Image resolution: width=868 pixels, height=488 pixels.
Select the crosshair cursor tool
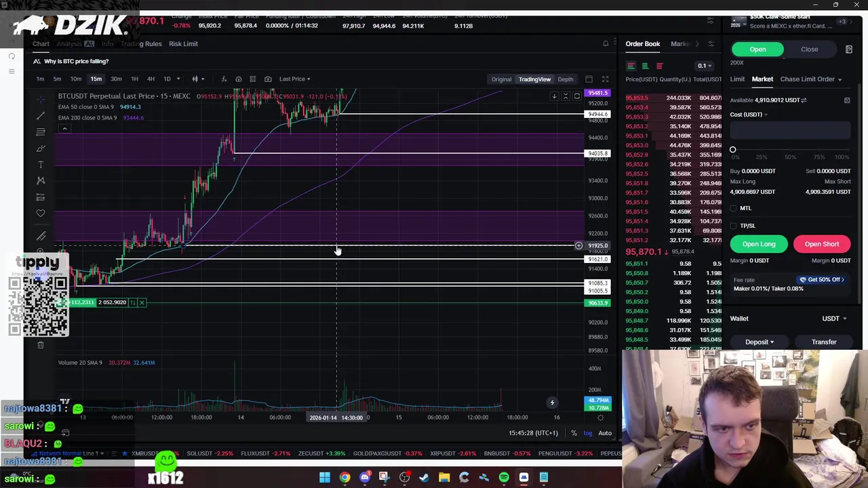(41, 99)
